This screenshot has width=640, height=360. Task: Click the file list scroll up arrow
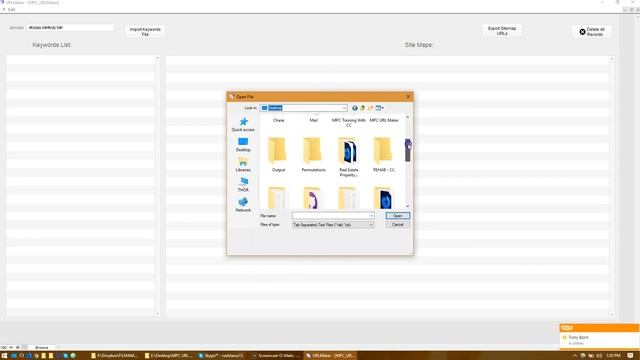[408, 118]
